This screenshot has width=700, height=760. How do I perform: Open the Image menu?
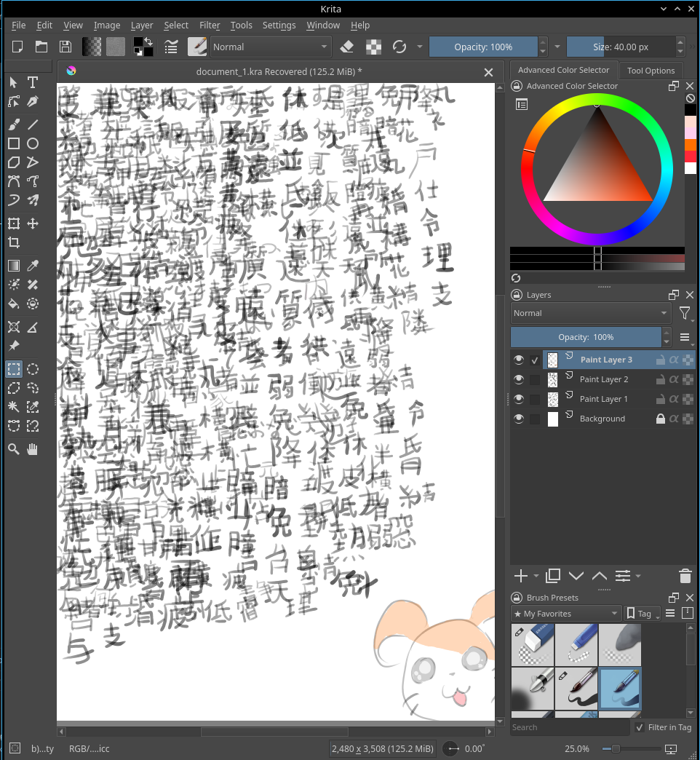pos(106,25)
